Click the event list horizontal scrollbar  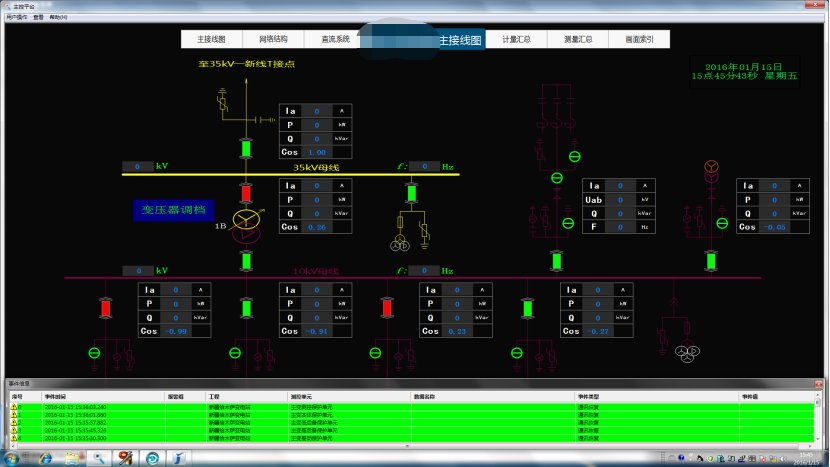pyautogui.click(x=408, y=446)
